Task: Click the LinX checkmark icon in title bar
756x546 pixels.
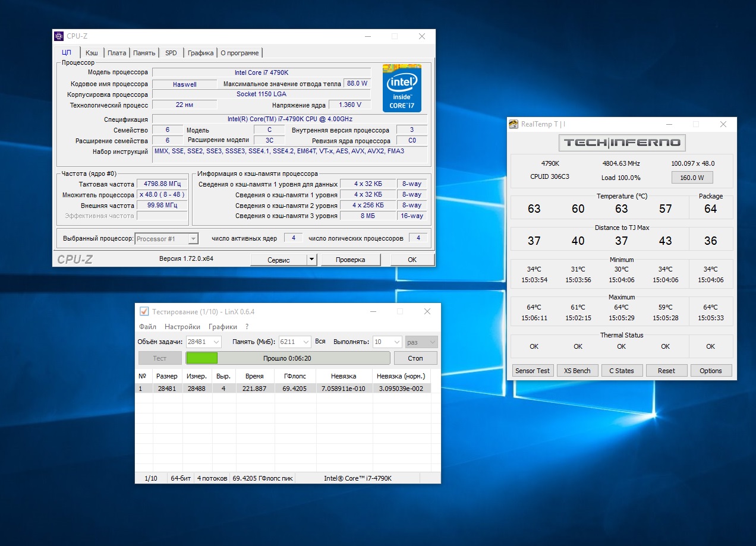Action: pyautogui.click(x=143, y=311)
